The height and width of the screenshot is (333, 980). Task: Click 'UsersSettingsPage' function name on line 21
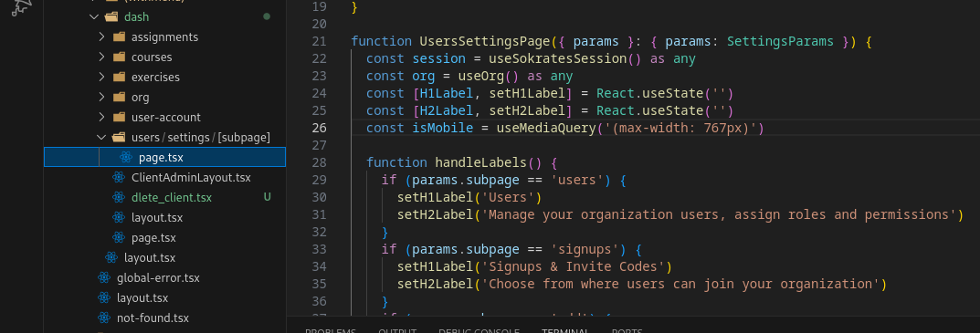coord(485,41)
